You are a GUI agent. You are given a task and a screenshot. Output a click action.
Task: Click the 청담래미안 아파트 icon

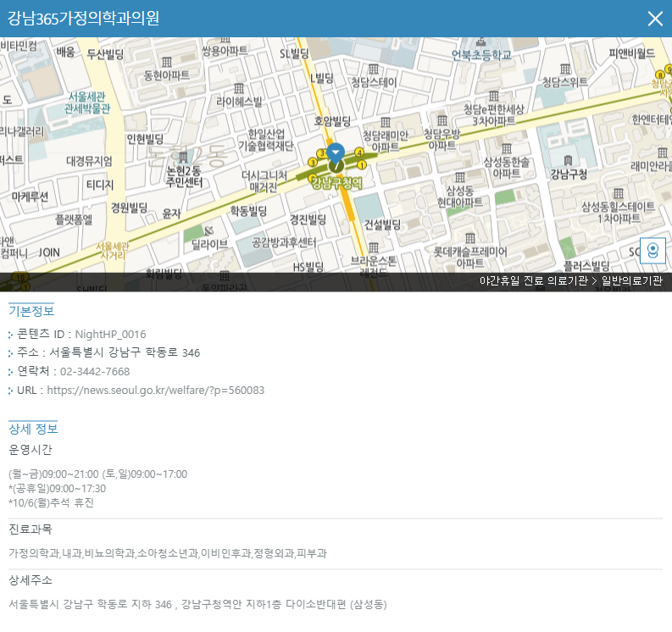386,123
